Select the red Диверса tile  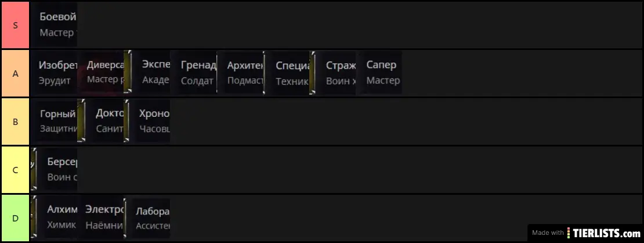[100, 73]
